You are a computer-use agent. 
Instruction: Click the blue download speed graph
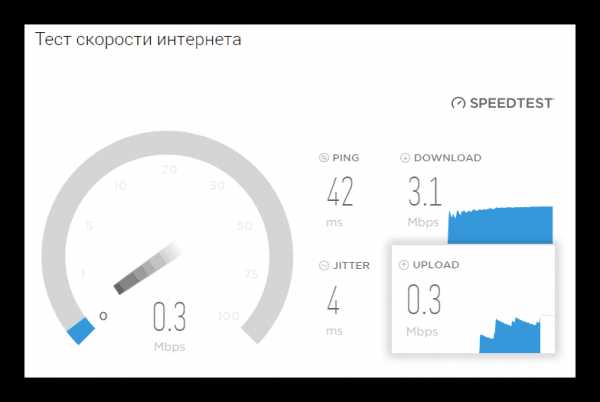[501, 225]
